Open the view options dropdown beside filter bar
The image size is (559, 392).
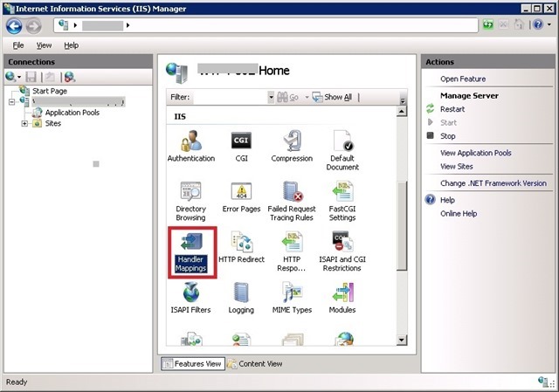click(403, 101)
